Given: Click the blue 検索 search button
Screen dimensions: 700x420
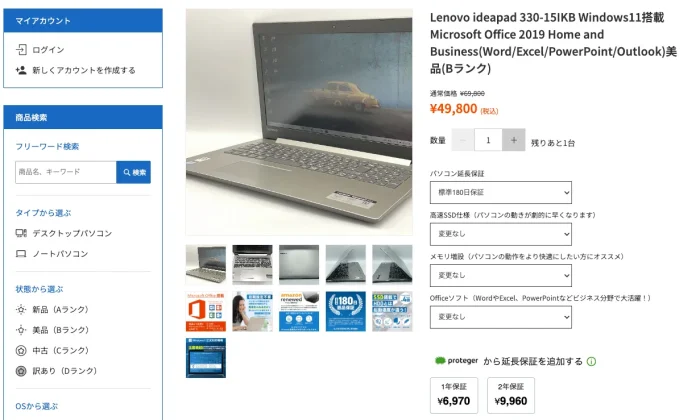Looking at the screenshot, I should pos(133,172).
